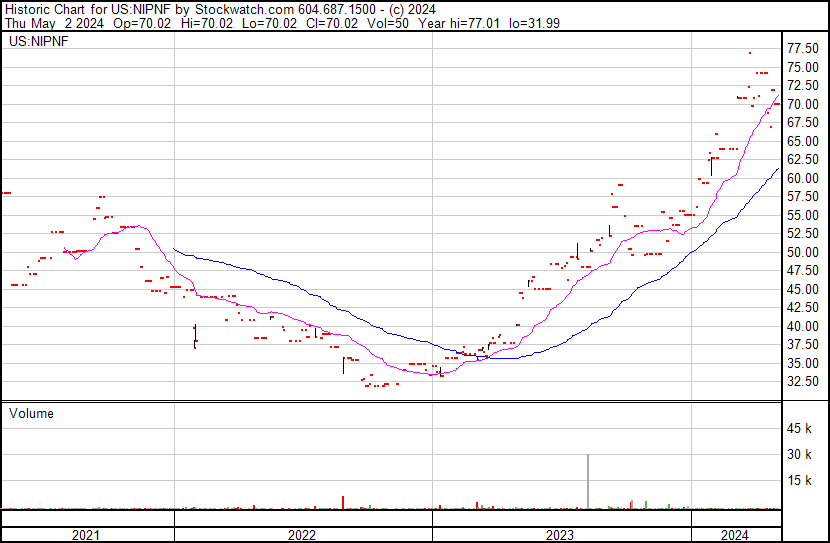The height and width of the screenshot is (543, 830).
Task: Select the 2023 year label on the time axis
Action: click(560, 535)
